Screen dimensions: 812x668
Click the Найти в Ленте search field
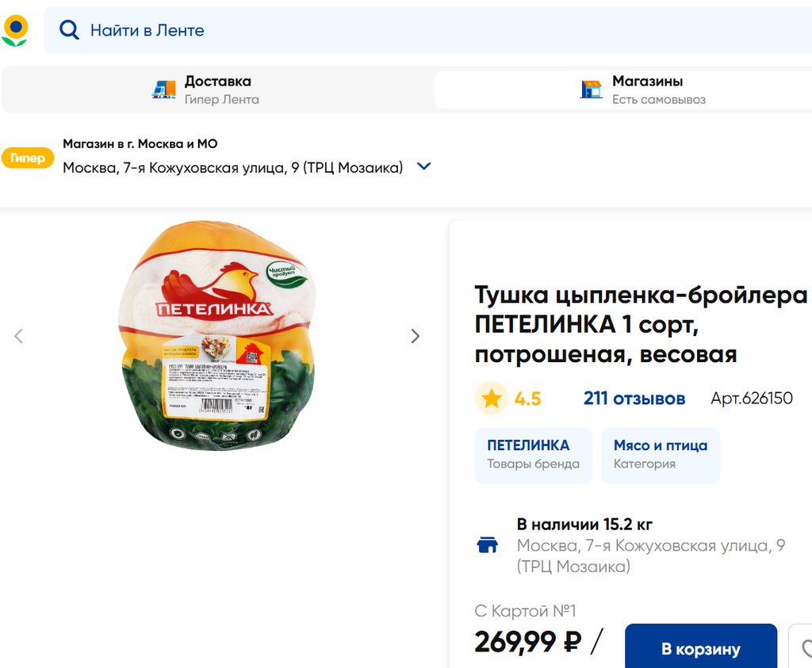point(396,30)
